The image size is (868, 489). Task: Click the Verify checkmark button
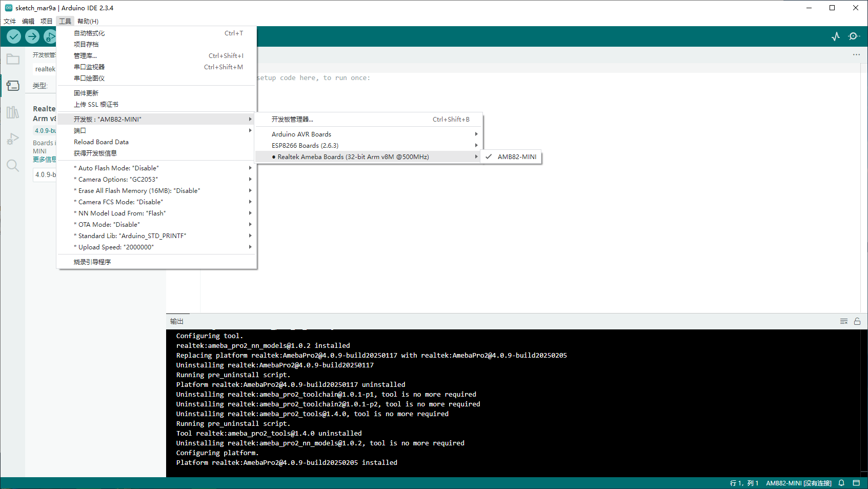click(x=14, y=36)
